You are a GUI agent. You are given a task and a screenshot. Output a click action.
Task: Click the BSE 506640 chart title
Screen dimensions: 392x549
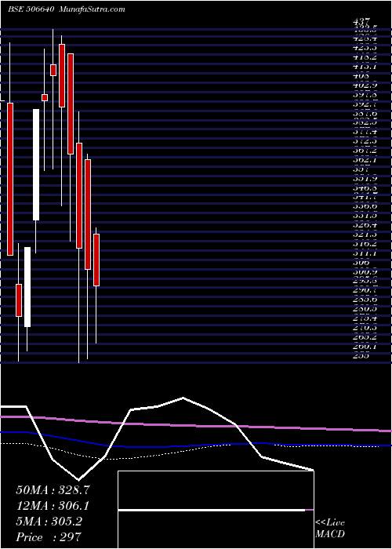[x=31, y=9]
